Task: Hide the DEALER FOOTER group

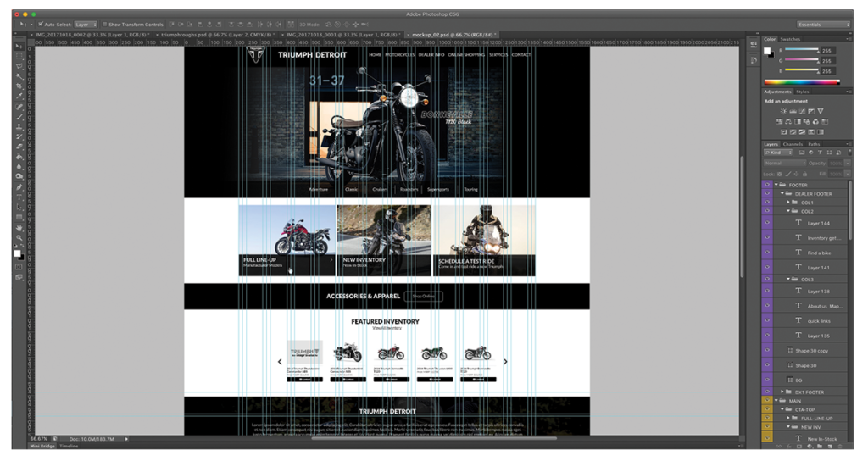Action: tap(767, 194)
